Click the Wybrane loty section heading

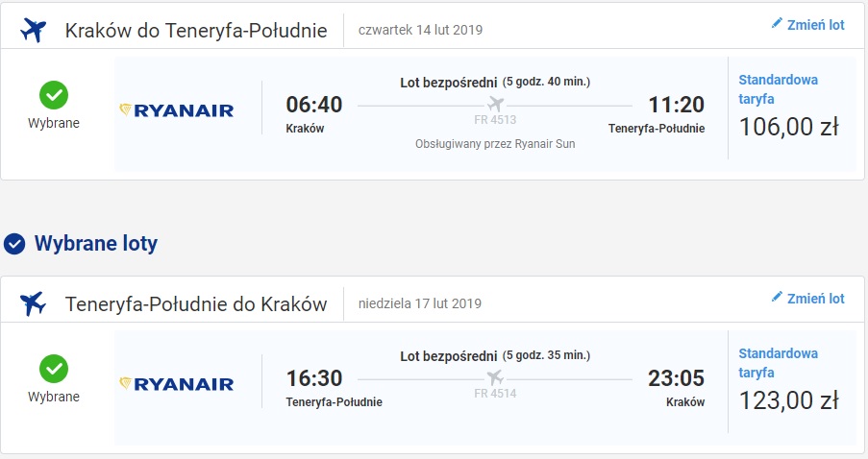coord(96,243)
